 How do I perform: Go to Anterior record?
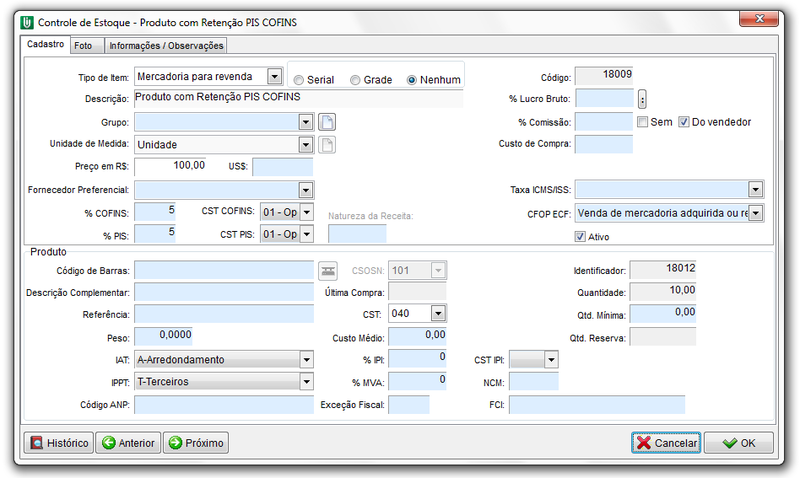pyautogui.click(x=128, y=443)
